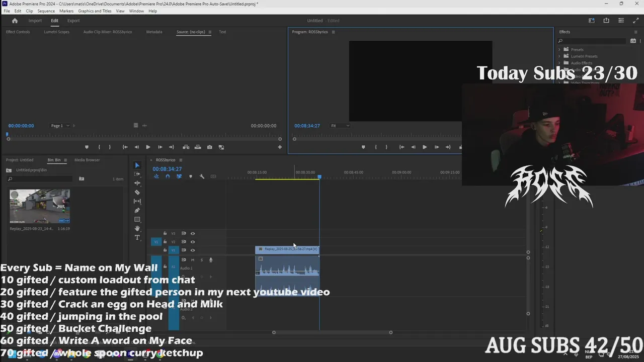Image resolution: width=644 pixels, height=362 pixels.
Task: Open Quick Export share icon
Action: tap(606, 21)
